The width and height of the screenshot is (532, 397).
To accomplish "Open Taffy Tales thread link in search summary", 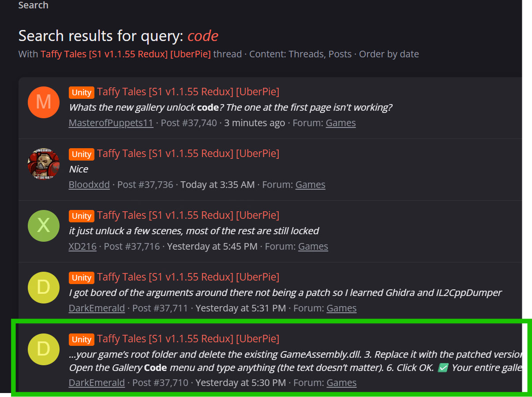I will 126,54.
